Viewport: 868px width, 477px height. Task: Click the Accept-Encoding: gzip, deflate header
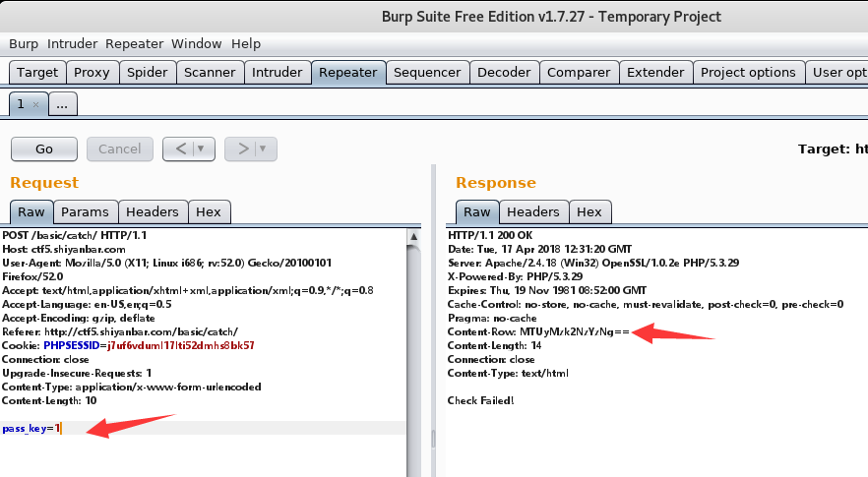coord(78,319)
